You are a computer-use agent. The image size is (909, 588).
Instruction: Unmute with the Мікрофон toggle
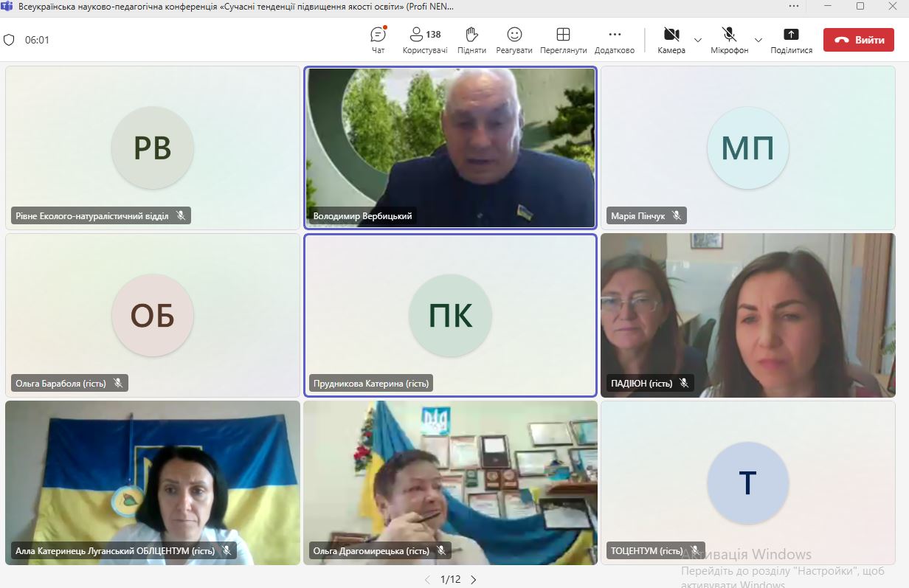[729, 35]
